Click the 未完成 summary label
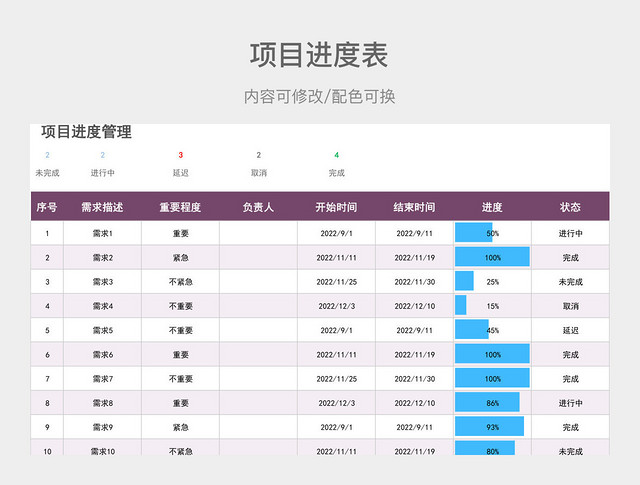 click(47, 173)
